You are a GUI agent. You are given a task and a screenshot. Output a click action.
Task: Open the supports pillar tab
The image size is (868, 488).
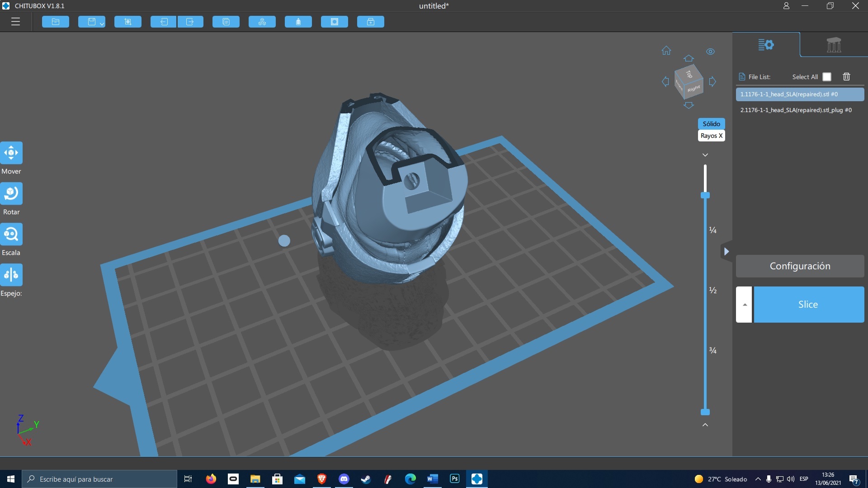[x=834, y=45]
